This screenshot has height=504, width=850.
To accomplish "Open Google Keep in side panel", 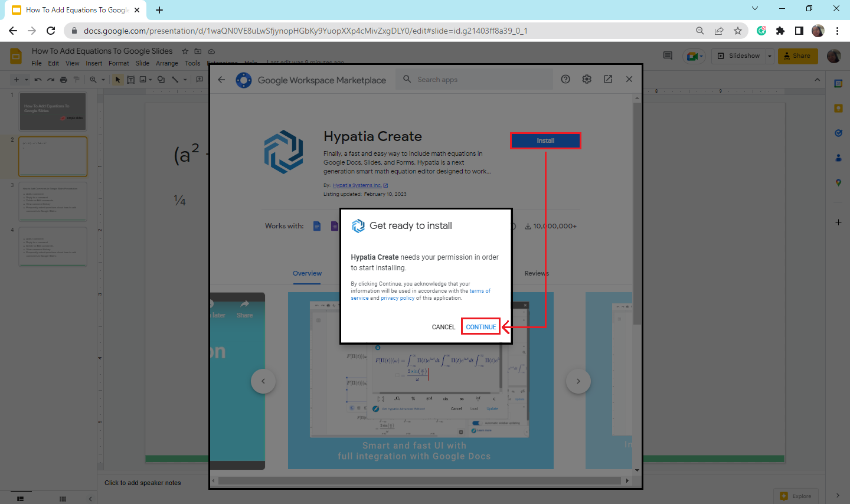I will (x=838, y=108).
